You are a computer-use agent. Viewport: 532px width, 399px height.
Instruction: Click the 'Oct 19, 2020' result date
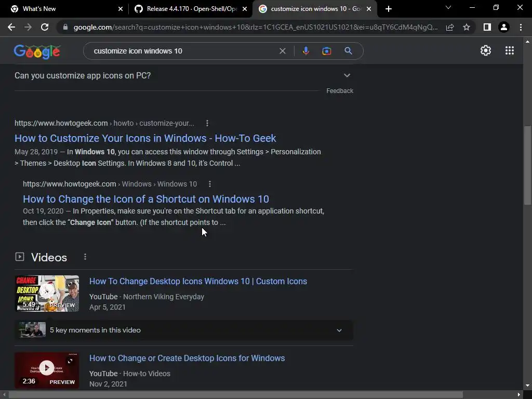43,211
